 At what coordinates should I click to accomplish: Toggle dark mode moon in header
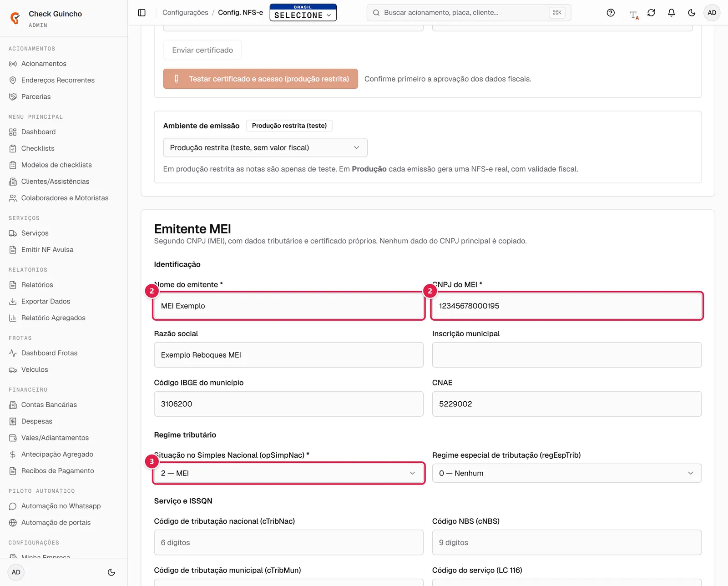(x=692, y=13)
